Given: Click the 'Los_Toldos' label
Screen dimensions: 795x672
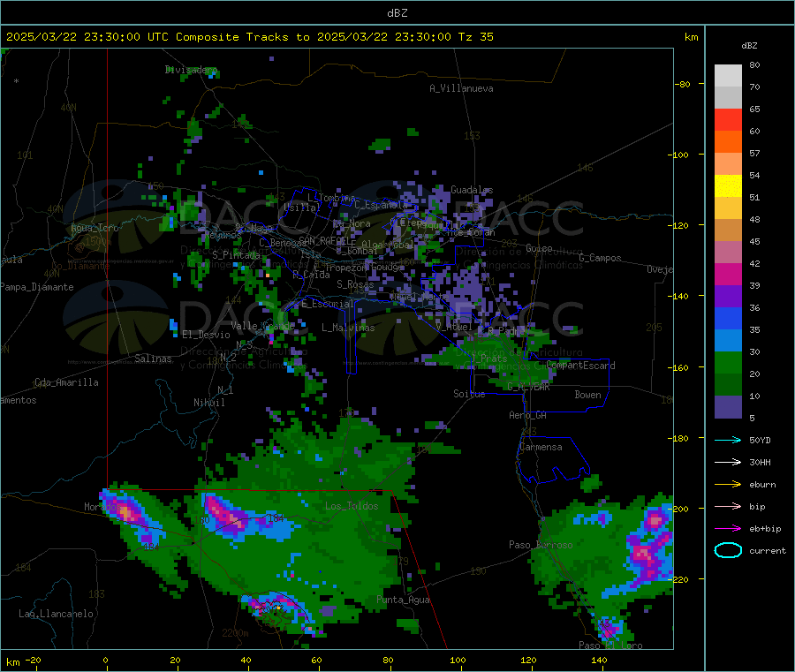Looking at the screenshot, I should pos(352,506).
